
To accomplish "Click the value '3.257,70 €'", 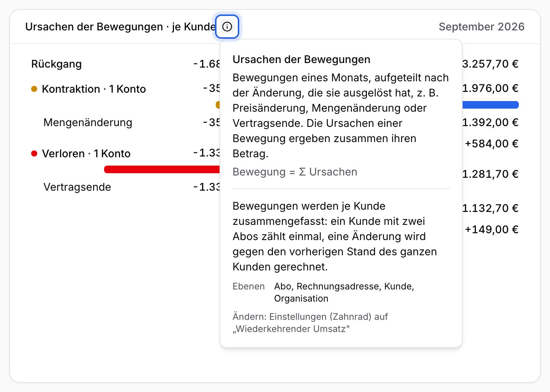I will point(490,64).
